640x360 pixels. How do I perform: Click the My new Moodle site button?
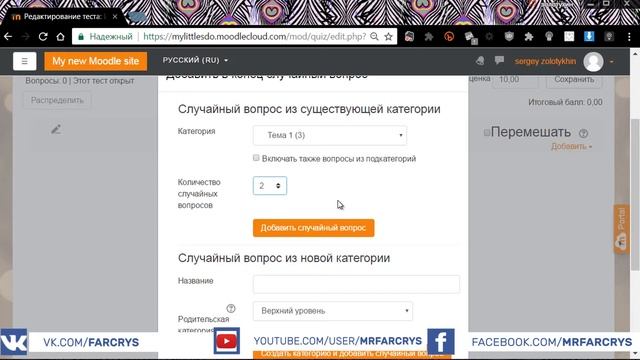[x=96, y=61]
